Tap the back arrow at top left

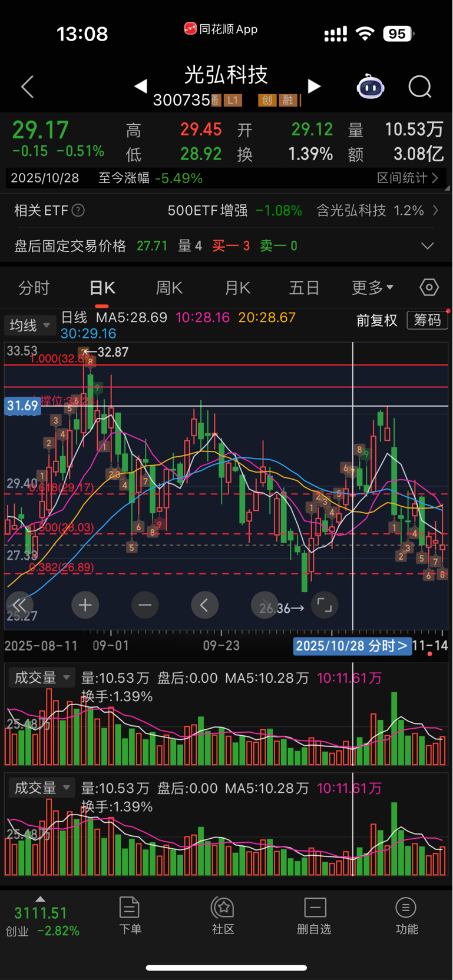pos(28,87)
